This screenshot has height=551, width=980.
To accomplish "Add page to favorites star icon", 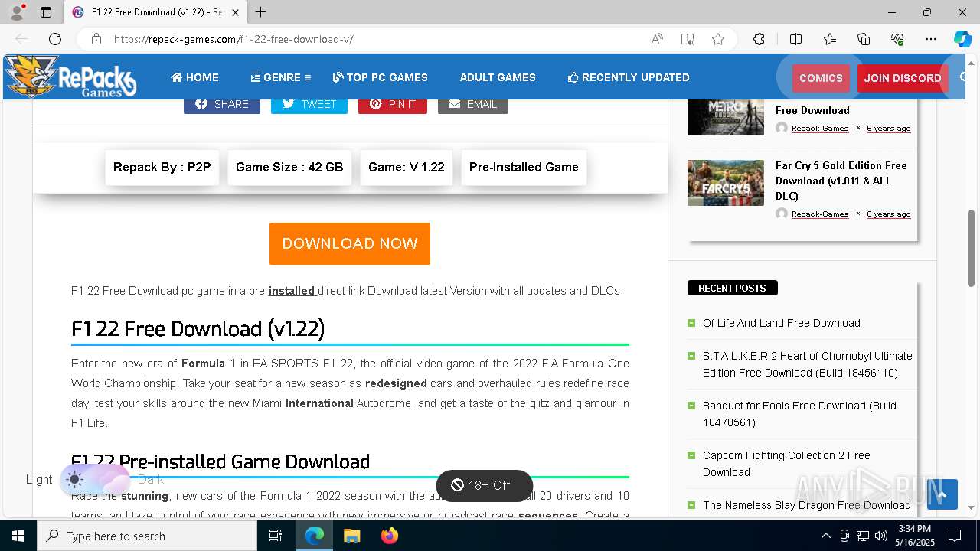I will (718, 39).
